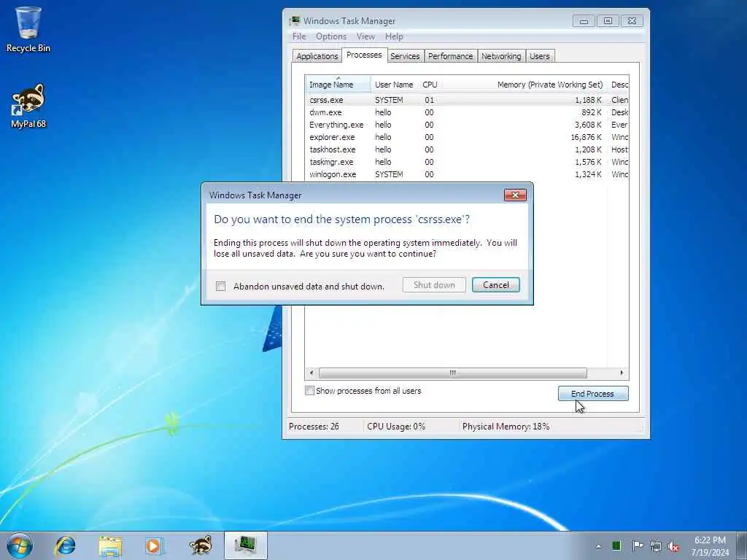Switch to the Performance tab

point(450,56)
